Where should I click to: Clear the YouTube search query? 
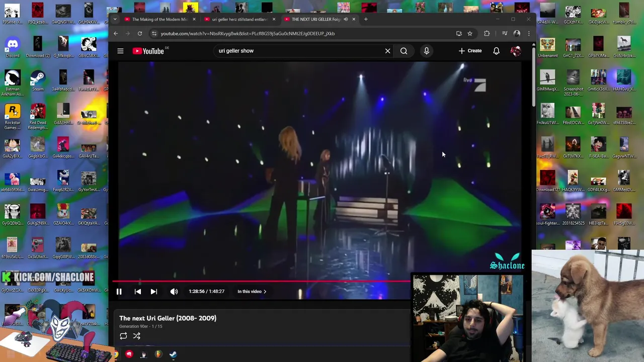(387, 51)
